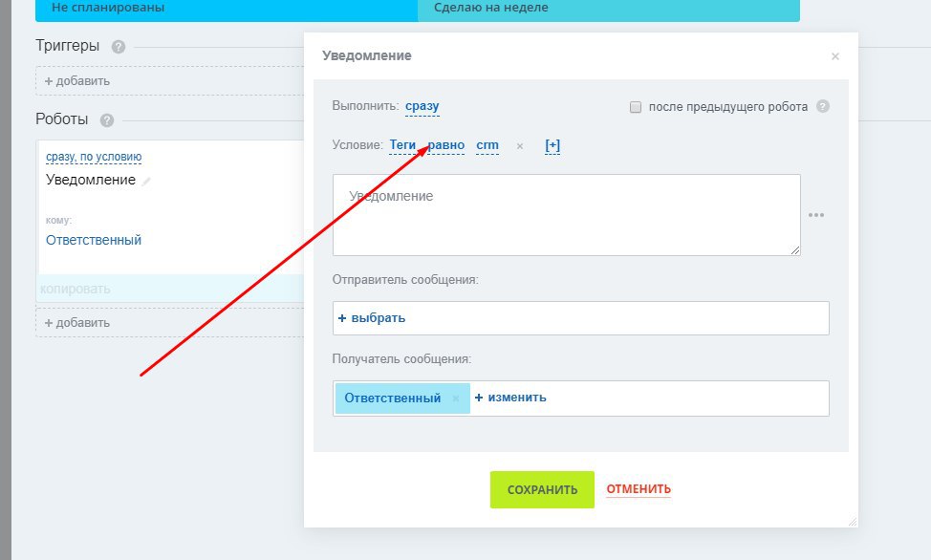Change the 'равно' condition operator
This screenshot has width=931, height=560.
coord(446,145)
